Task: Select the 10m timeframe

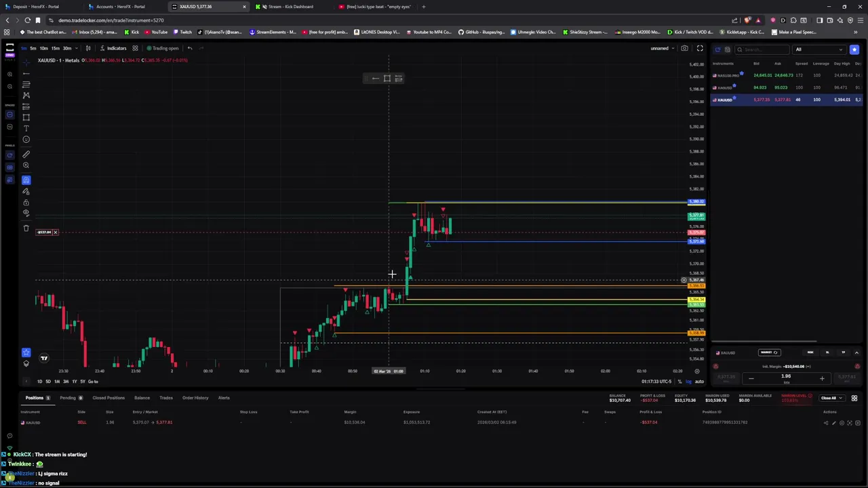Action: click(x=43, y=48)
